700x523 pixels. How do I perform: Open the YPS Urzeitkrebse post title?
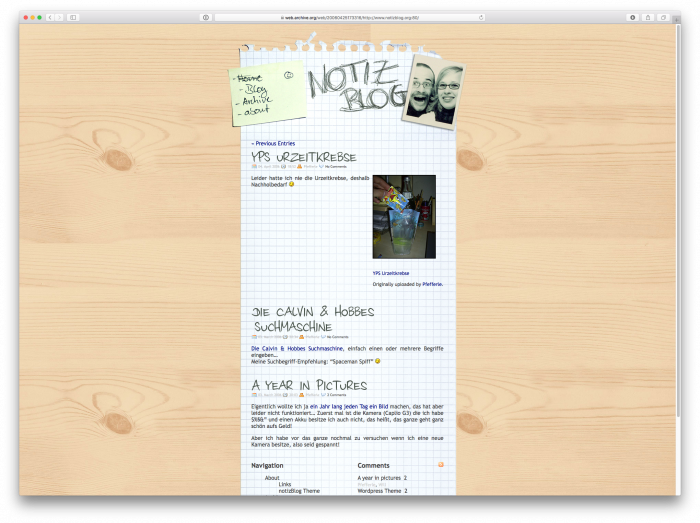tap(303, 157)
